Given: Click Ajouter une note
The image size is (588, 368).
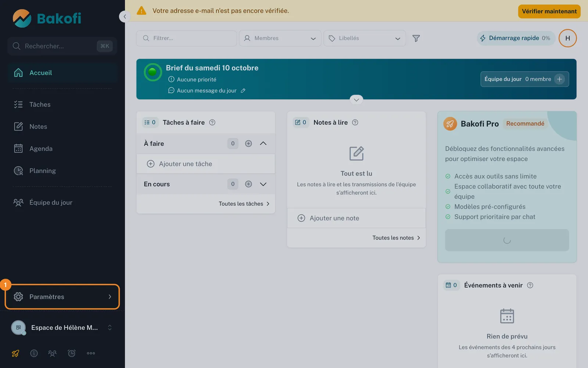Looking at the screenshot, I should point(356,218).
